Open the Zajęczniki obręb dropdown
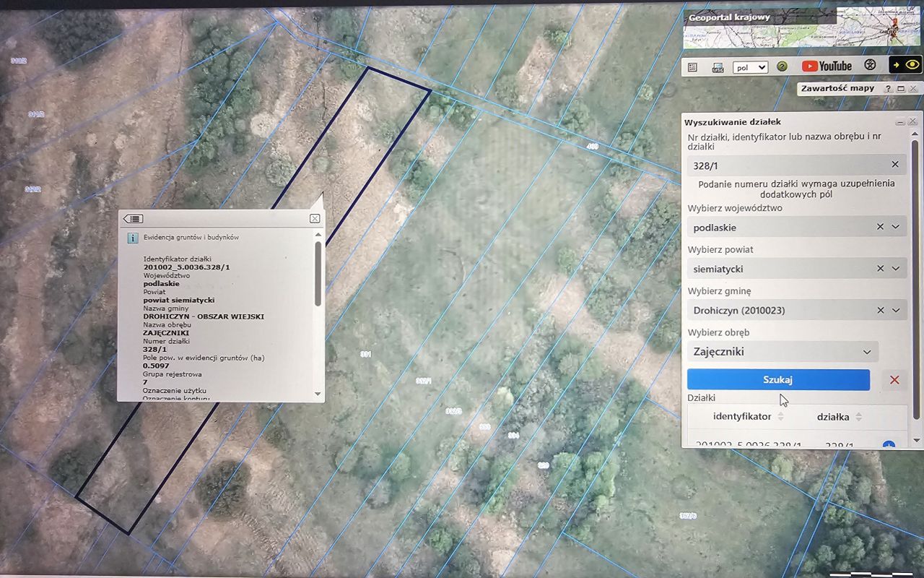 (x=783, y=352)
